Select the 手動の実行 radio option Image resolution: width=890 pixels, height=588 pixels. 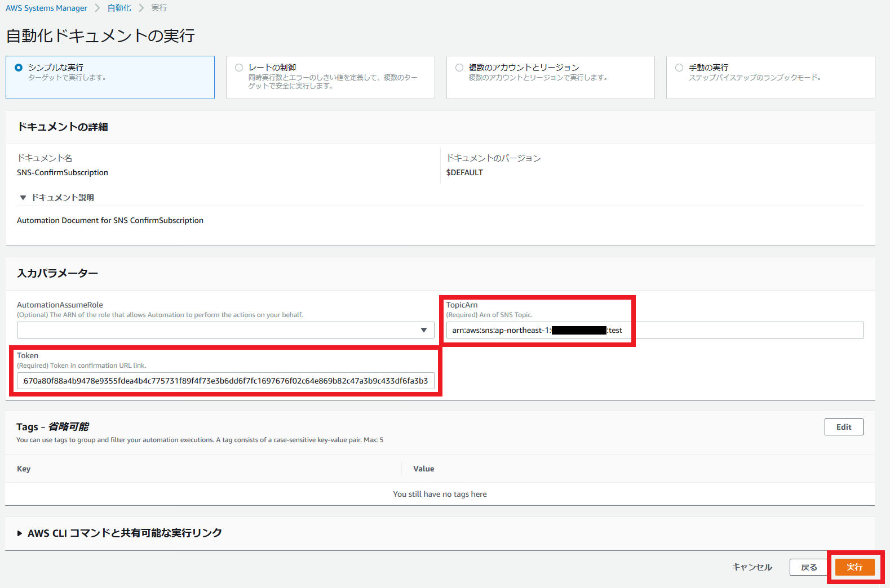[679, 68]
